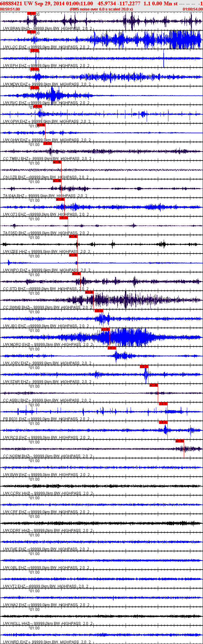Click the red pick flag on CN.OZB trace

tap(57, 162)
